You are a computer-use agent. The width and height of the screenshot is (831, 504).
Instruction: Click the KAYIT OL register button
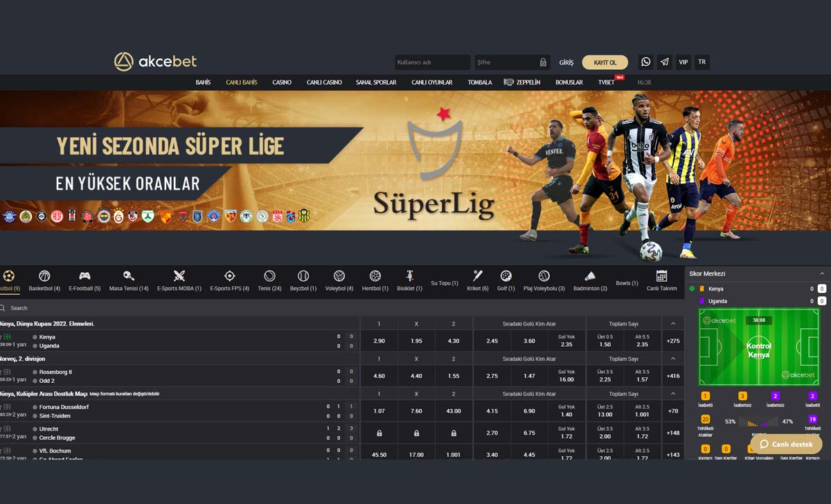(605, 62)
